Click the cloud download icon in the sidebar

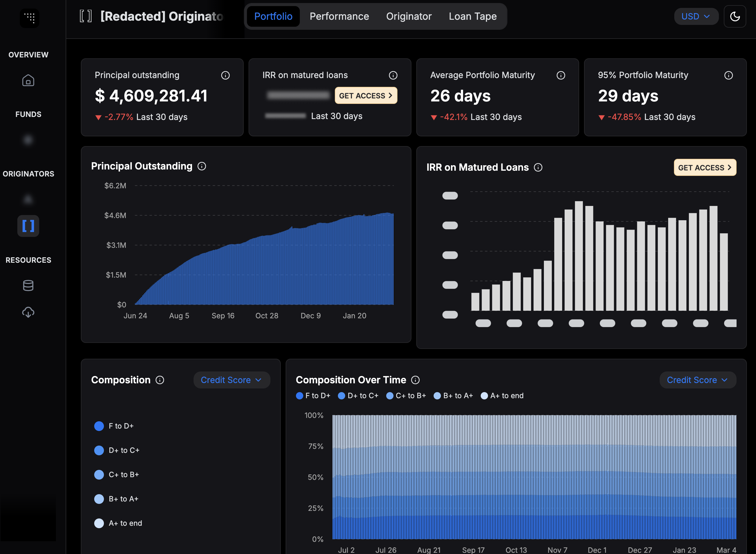pos(28,312)
